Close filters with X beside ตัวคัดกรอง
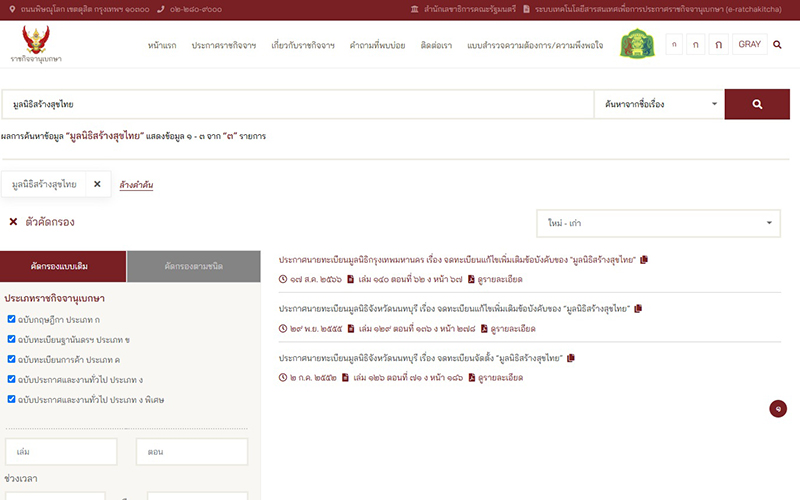800x500 pixels. coord(13,221)
